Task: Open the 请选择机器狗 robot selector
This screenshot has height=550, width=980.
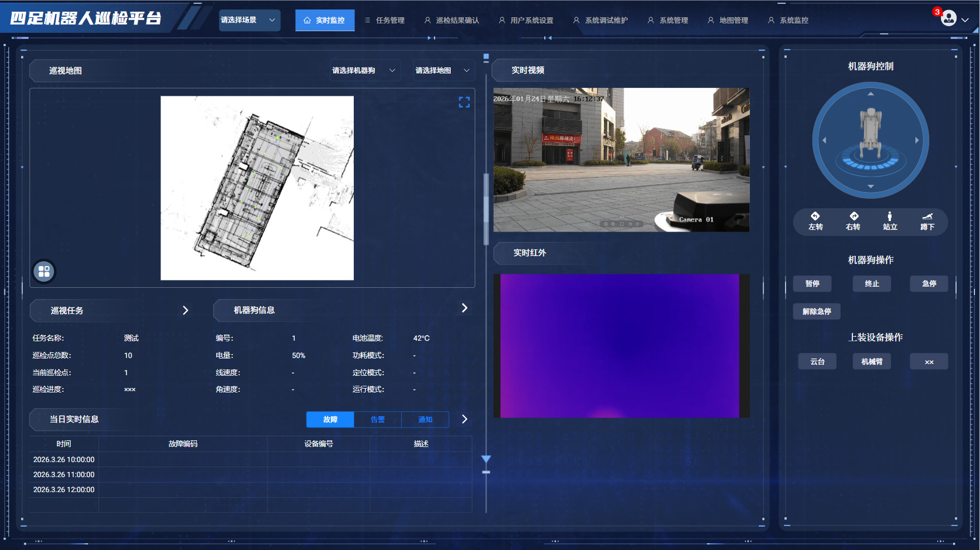Action: pyautogui.click(x=364, y=71)
